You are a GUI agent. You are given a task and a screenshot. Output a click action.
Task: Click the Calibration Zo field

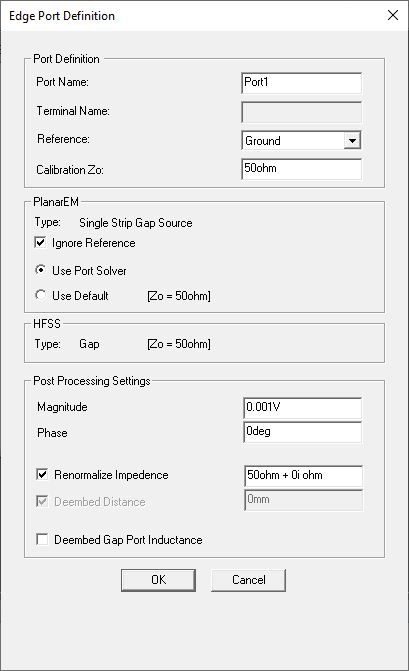(302, 169)
